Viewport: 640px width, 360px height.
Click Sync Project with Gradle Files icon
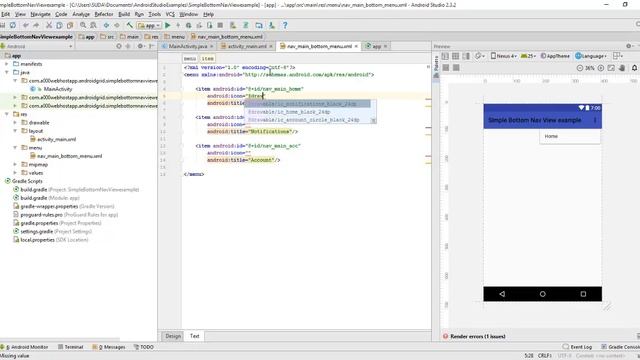point(246,25)
